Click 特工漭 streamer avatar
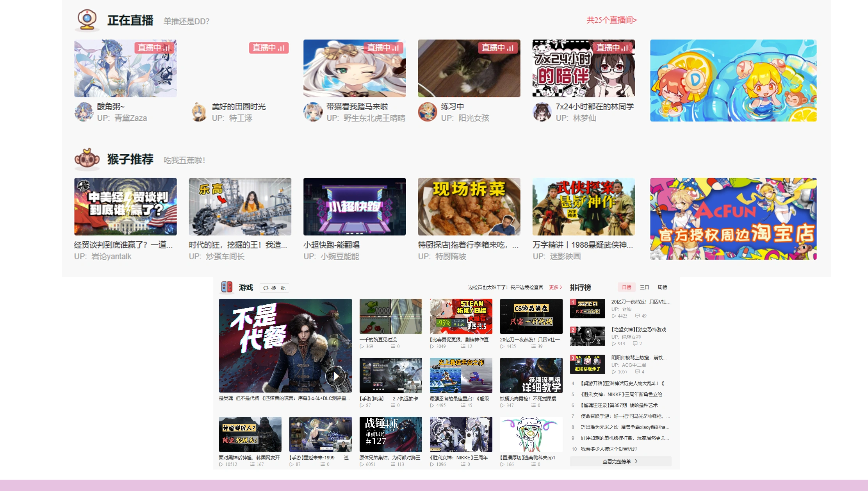Image resolution: width=868 pixels, height=491 pixels. pyautogui.click(x=199, y=112)
